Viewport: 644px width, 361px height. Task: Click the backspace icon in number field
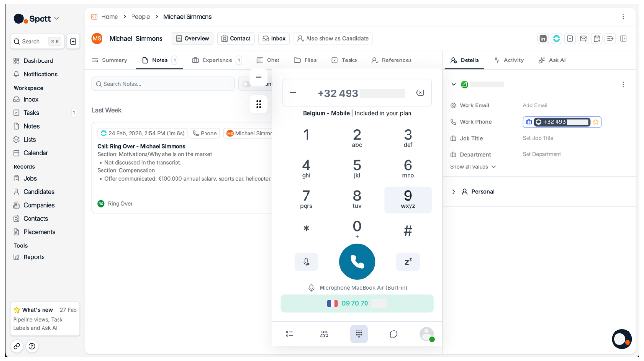click(420, 93)
